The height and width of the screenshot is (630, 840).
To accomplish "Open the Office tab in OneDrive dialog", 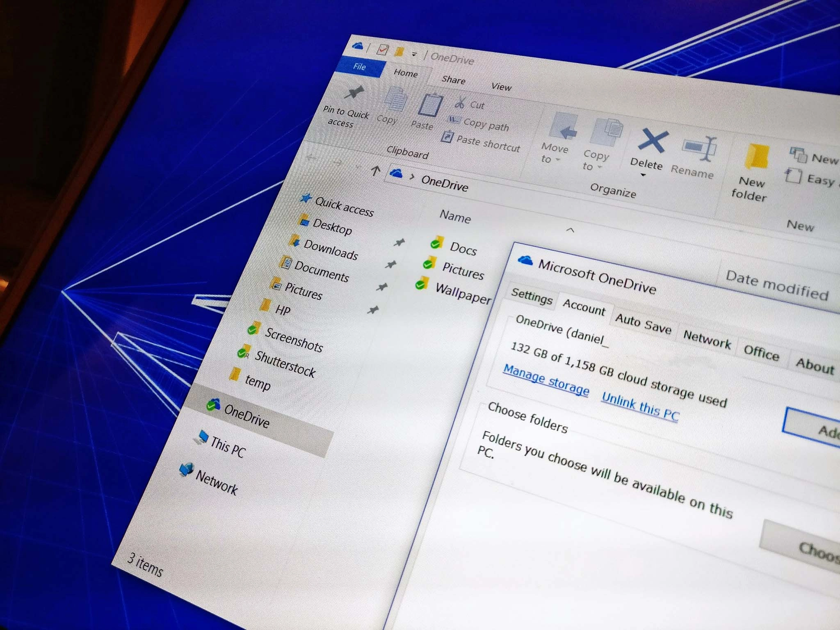I will 761,352.
